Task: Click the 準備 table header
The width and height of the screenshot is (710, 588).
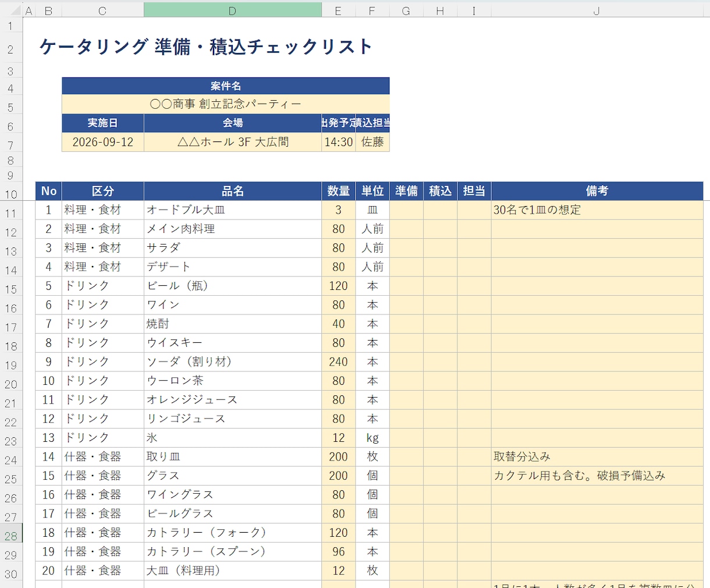Action: [406, 191]
